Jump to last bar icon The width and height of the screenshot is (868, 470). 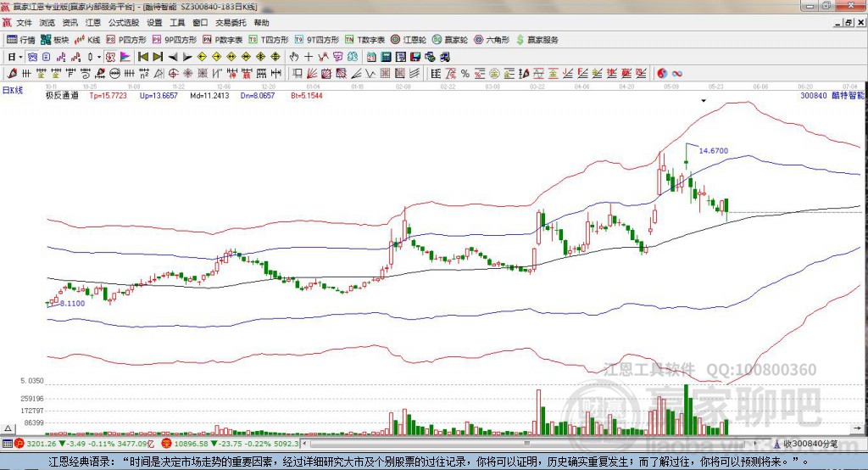pyautogui.click(x=158, y=57)
